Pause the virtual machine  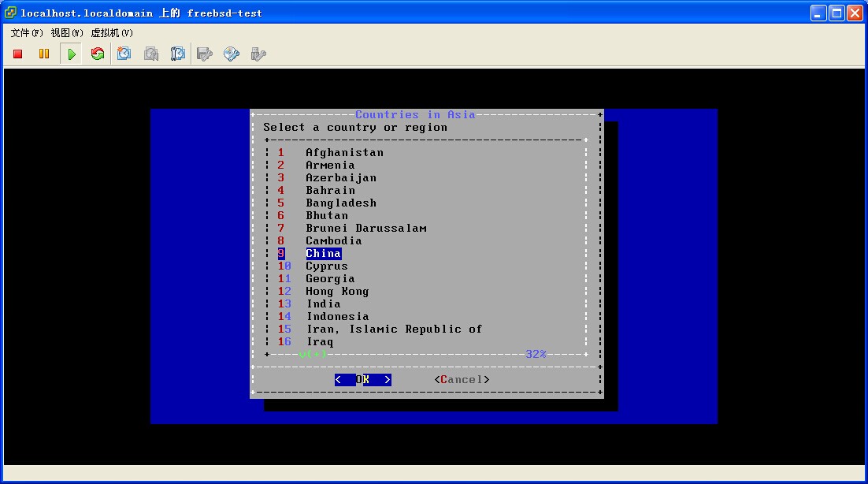(44, 54)
